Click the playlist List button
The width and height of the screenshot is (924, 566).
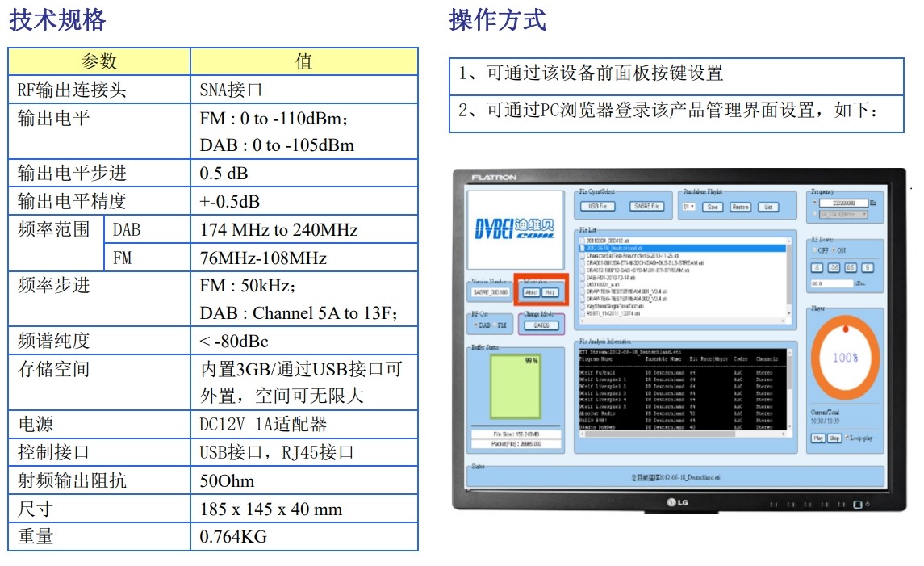pyautogui.click(x=767, y=207)
